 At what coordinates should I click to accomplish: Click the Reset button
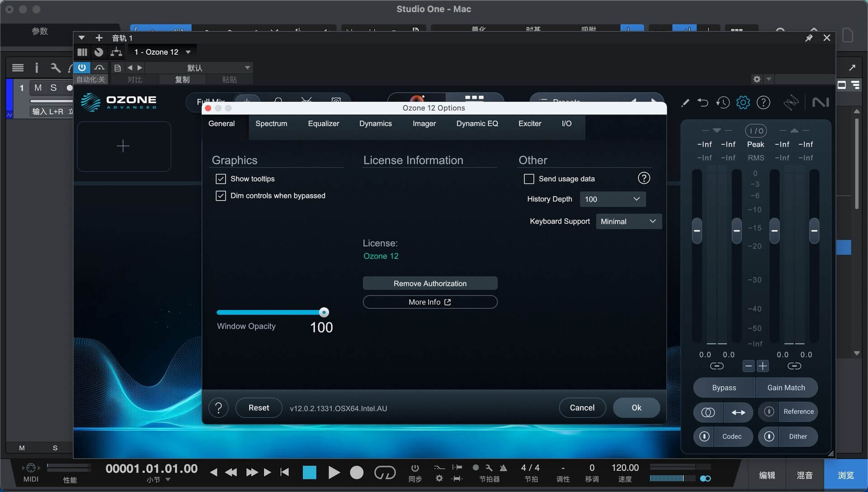(x=259, y=408)
